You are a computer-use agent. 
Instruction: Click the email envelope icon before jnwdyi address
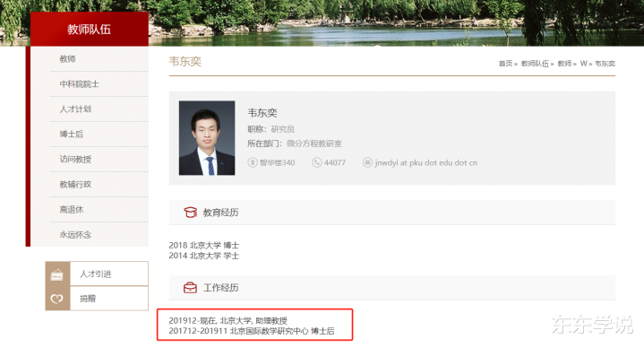[367, 162]
